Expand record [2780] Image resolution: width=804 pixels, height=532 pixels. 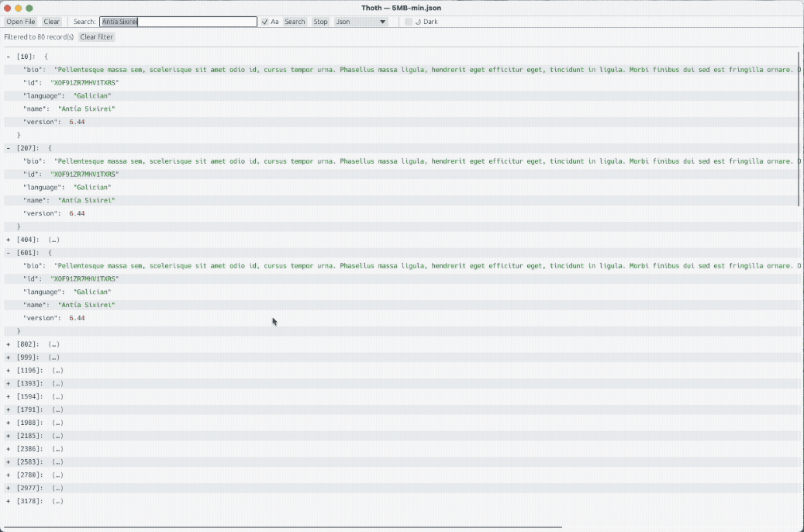pyautogui.click(x=9, y=475)
